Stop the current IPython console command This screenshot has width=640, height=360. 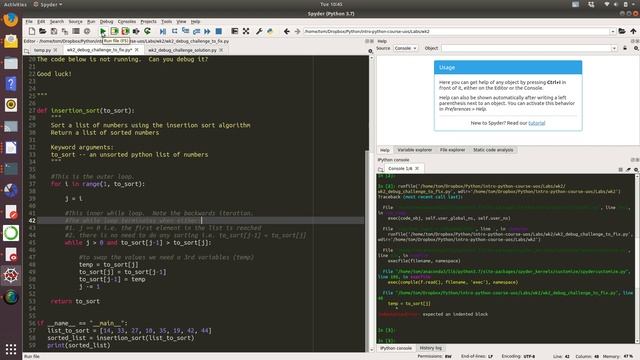tap(620, 169)
